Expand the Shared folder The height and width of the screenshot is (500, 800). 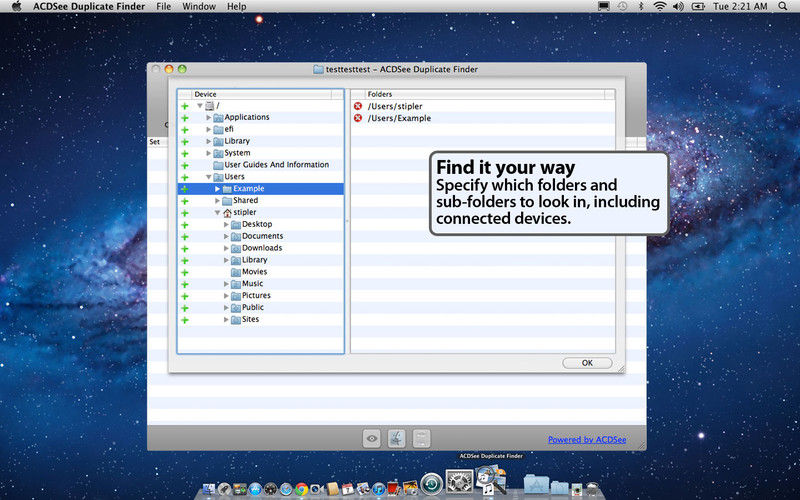(217, 201)
